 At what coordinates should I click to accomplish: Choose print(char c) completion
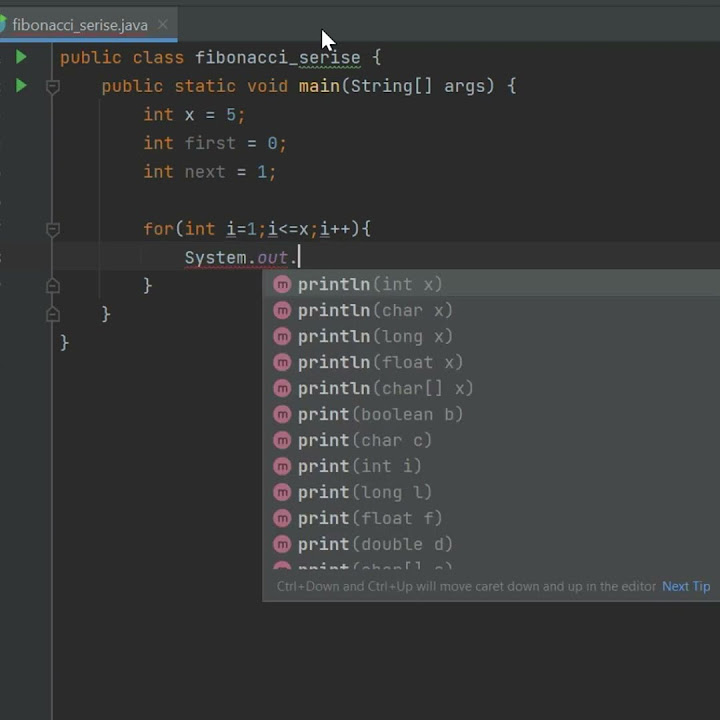coord(491,440)
